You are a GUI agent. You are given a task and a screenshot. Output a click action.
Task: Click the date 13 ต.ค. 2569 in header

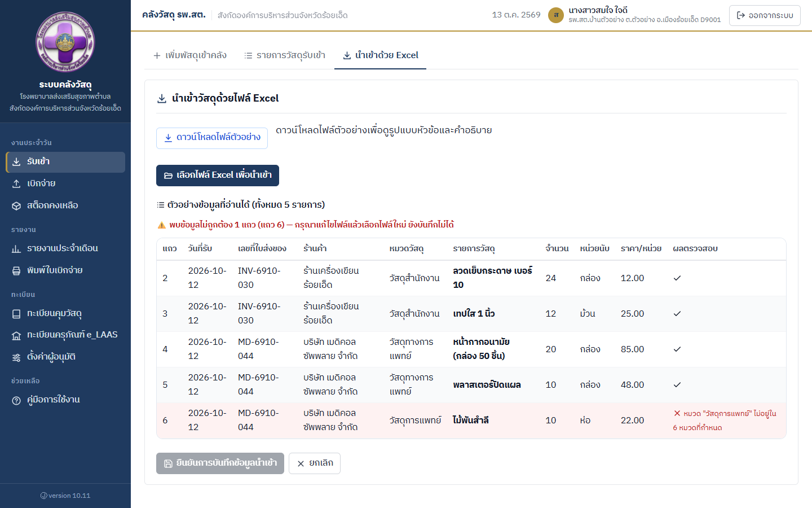516,15
